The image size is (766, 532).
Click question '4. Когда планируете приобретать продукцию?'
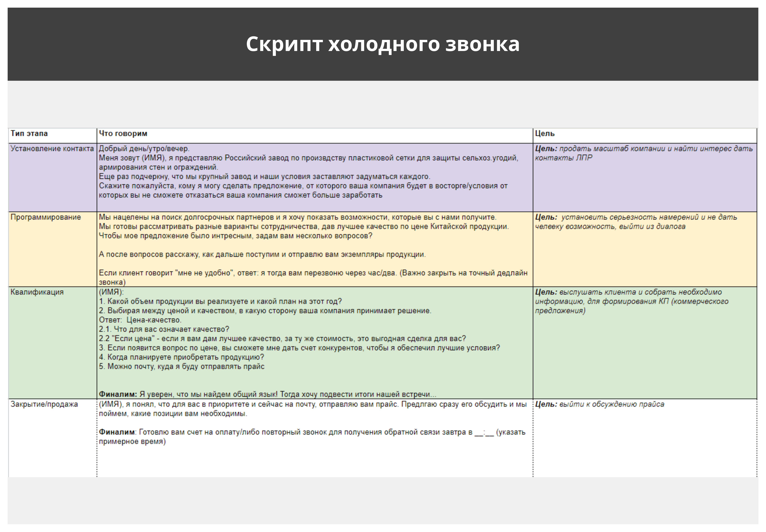coord(182,357)
